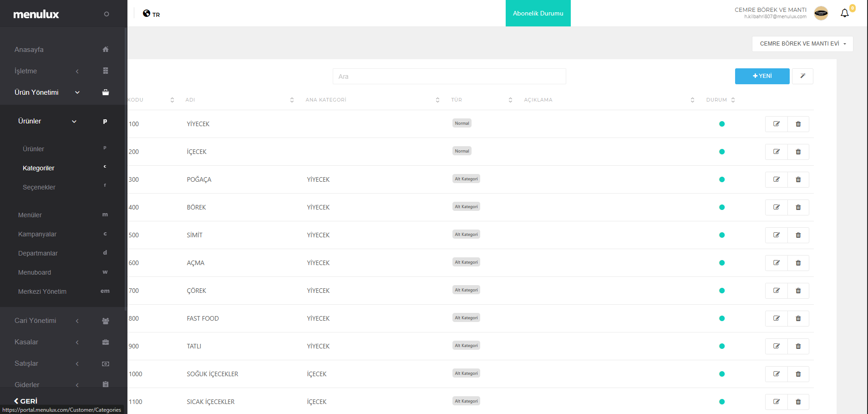Image resolution: width=868 pixels, height=414 pixels.
Task: Click the trash icon for YİYECEK row
Action: pos(798,124)
